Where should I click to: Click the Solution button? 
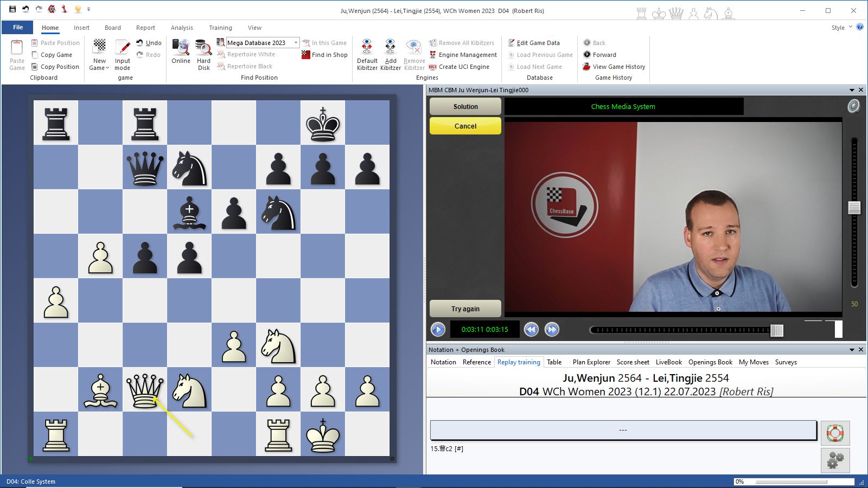465,107
